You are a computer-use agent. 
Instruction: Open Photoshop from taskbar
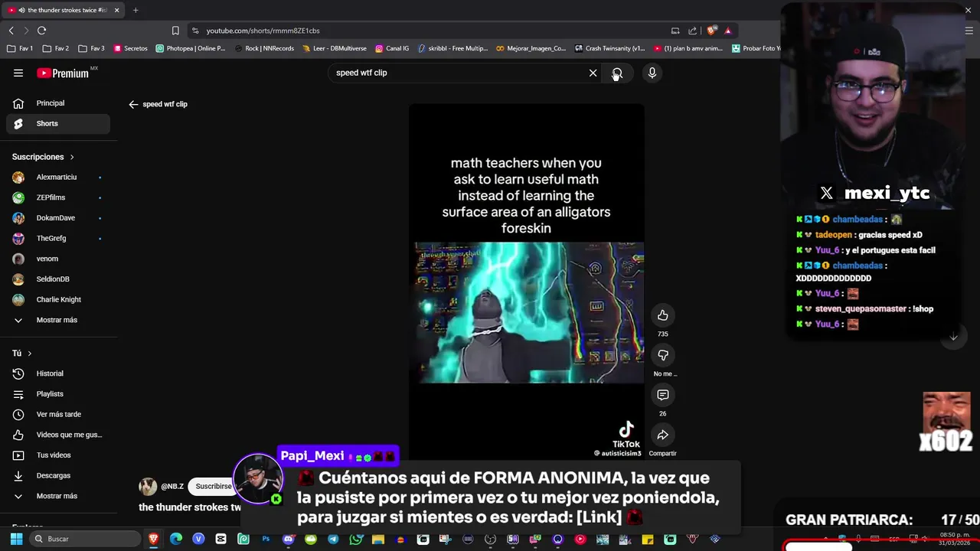coord(266,539)
